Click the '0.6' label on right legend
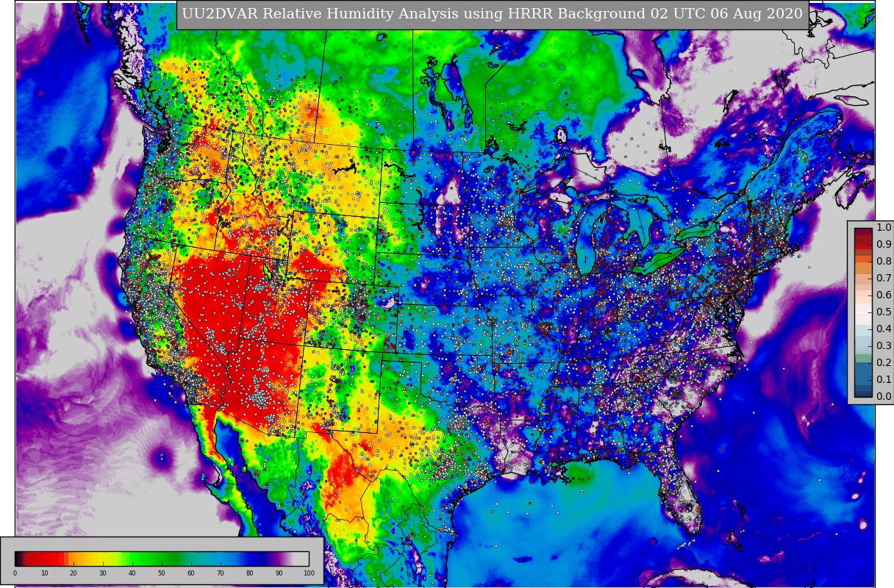The image size is (894, 588). [884, 295]
